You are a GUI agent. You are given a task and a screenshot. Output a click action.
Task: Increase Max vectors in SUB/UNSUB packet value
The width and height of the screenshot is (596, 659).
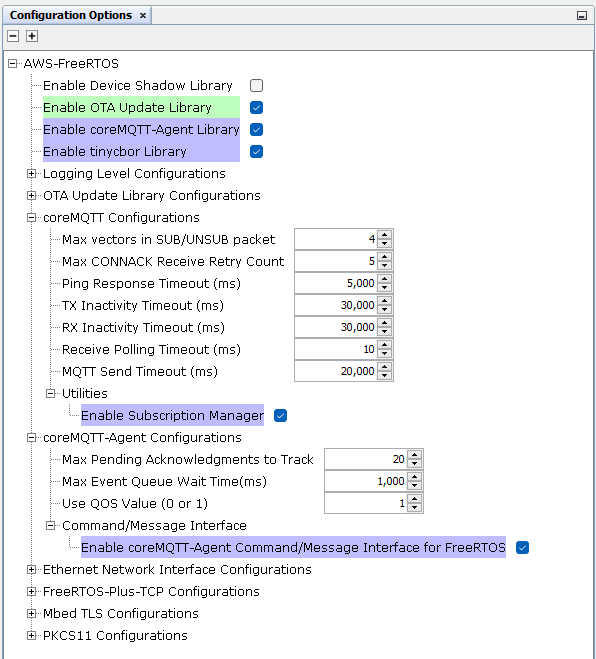pos(385,235)
